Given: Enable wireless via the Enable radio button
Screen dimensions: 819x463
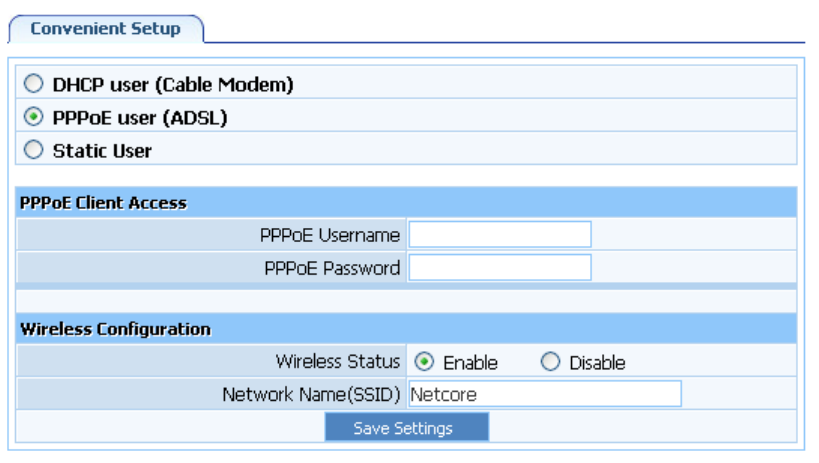Looking at the screenshot, I should [423, 362].
